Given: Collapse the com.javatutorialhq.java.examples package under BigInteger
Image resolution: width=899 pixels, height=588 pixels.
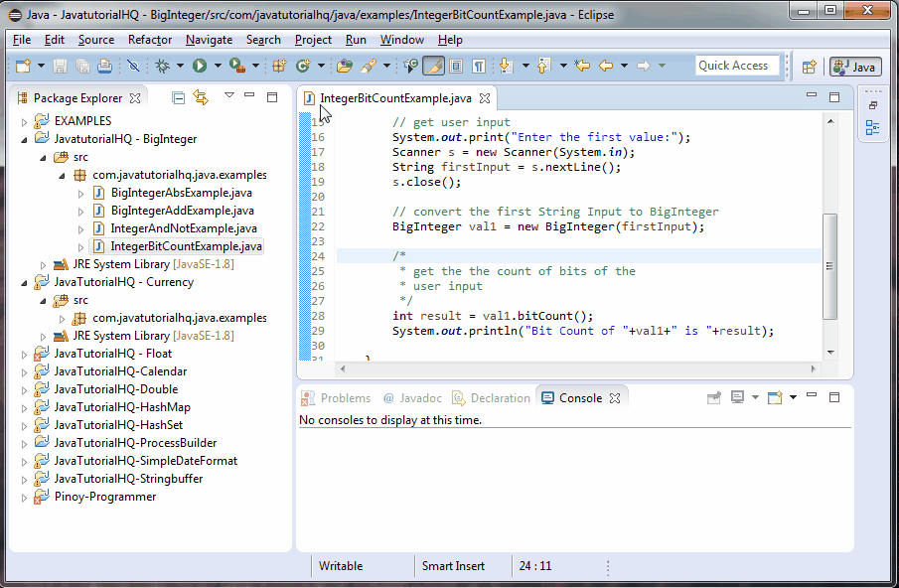Looking at the screenshot, I should tap(62, 176).
